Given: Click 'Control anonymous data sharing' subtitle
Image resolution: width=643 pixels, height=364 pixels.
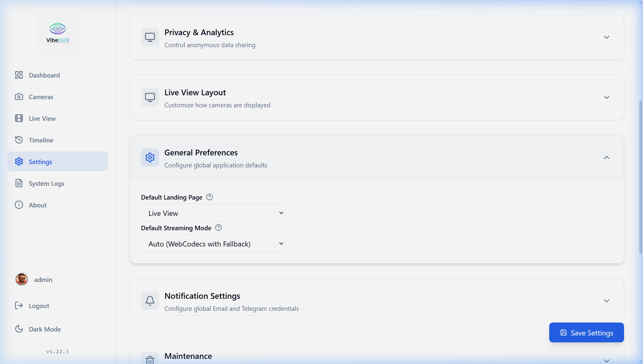Looking at the screenshot, I should pyautogui.click(x=210, y=45).
